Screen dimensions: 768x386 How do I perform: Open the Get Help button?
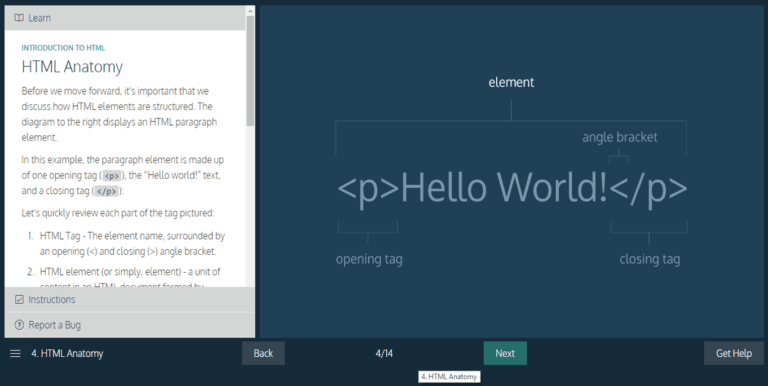pyautogui.click(x=734, y=353)
